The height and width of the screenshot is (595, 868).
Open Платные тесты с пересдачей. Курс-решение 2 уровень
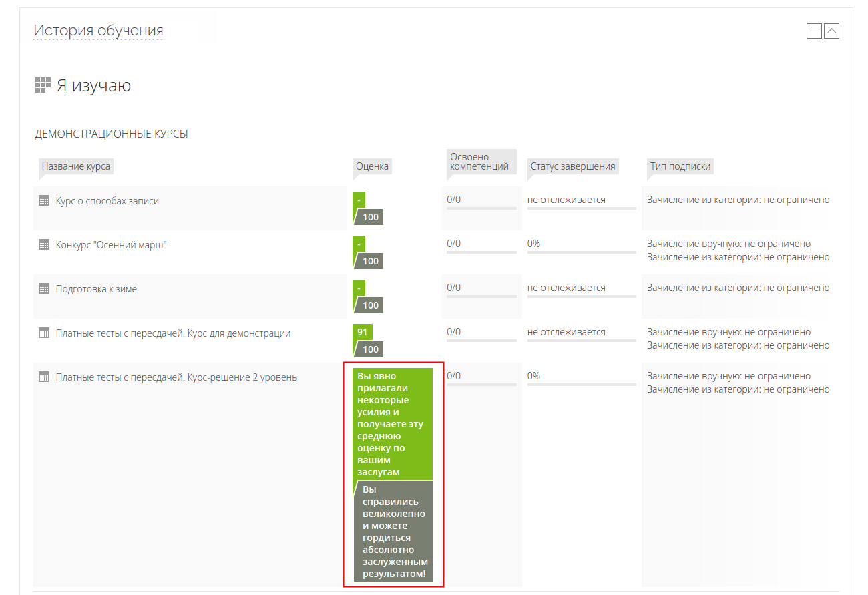click(x=176, y=377)
